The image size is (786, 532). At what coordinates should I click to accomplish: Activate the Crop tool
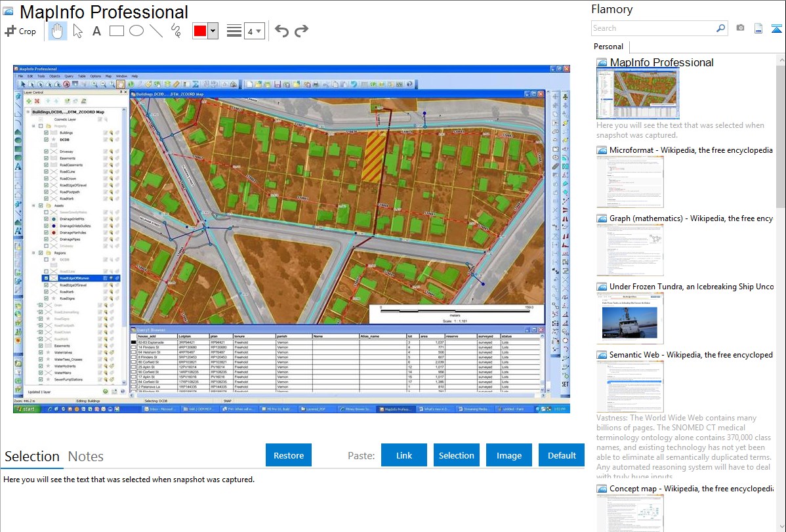[x=20, y=31]
